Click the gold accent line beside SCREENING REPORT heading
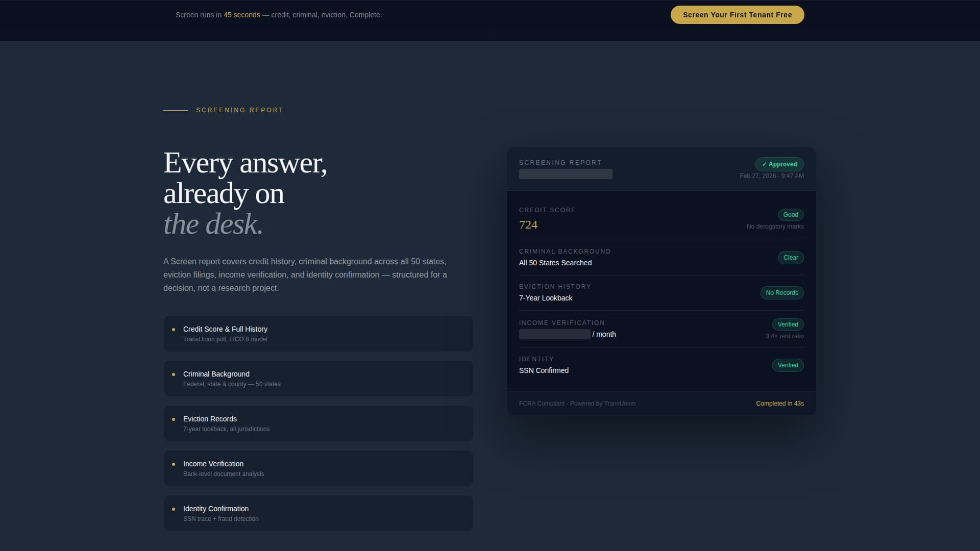This screenshot has height=551, width=980. (x=176, y=110)
